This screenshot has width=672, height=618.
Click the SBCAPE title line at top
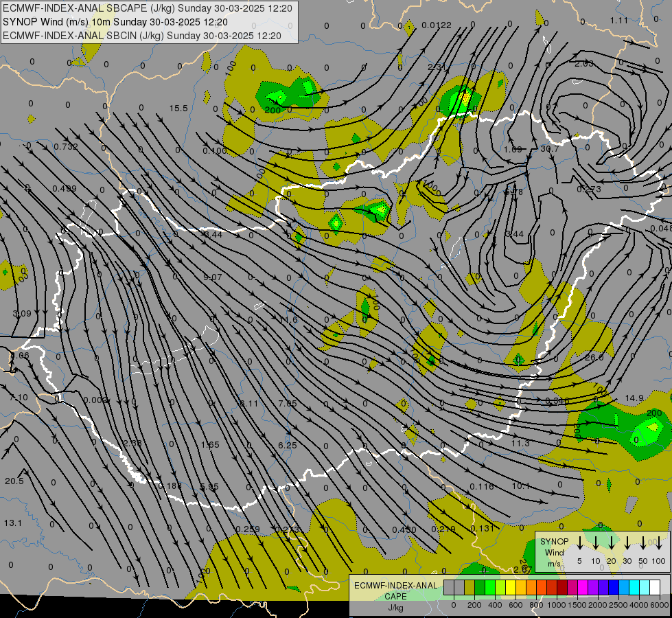pos(148,8)
